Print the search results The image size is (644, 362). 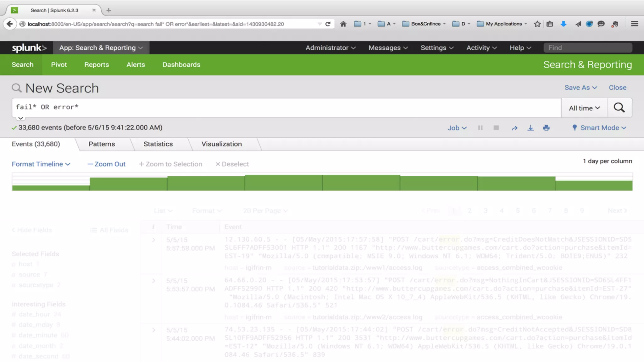[x=546, y=128]
